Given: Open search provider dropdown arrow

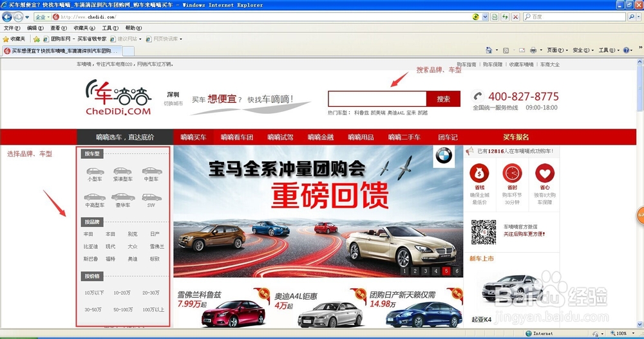Looking at the screenshot, I should pos(639,17).
